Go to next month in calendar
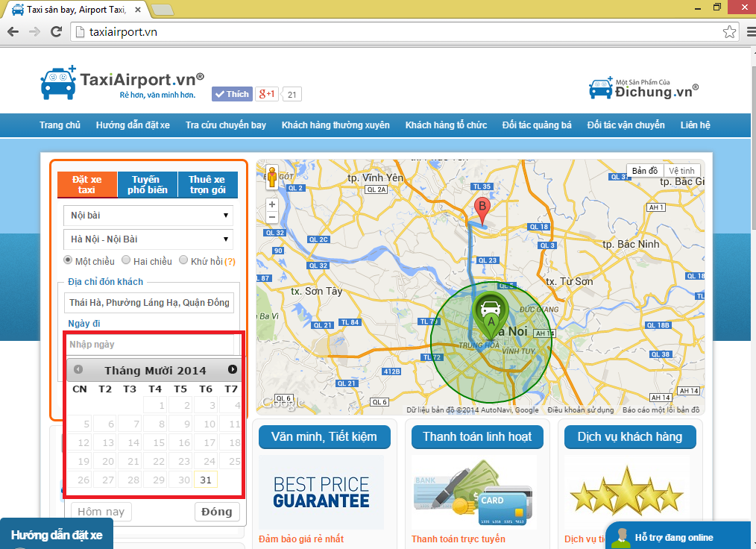This screenshot has width=756, height=549. (x=233, y=369)
